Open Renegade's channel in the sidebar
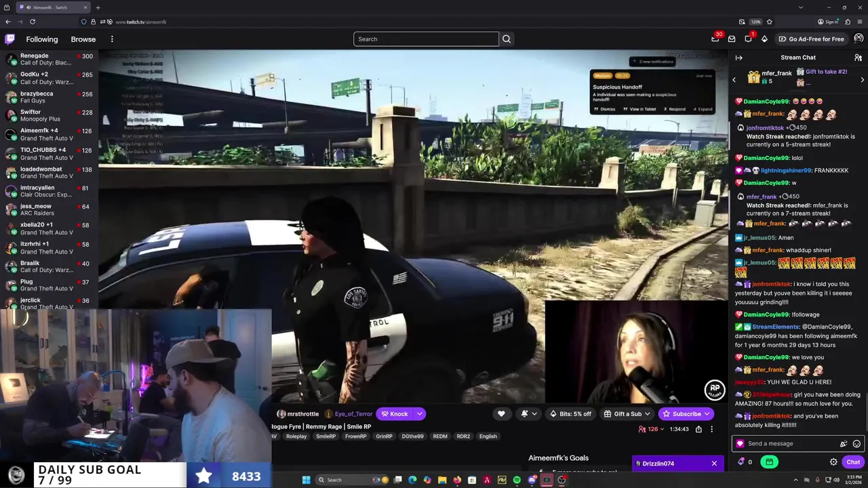 tap(49, 59)
